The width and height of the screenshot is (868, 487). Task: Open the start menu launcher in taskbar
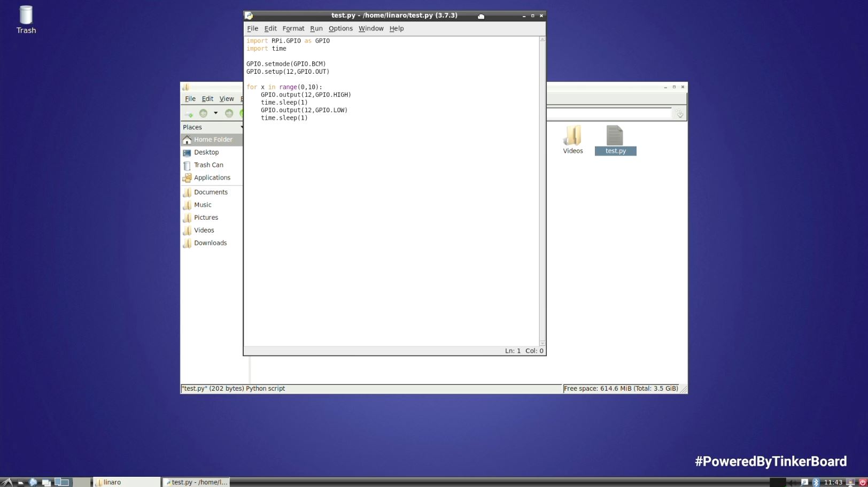click(6, 482)
